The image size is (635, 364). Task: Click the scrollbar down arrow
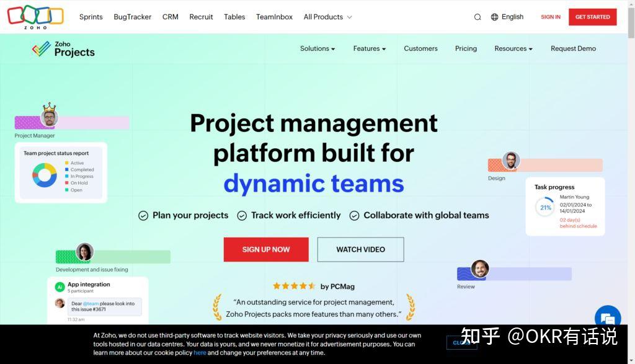point(631,360)
